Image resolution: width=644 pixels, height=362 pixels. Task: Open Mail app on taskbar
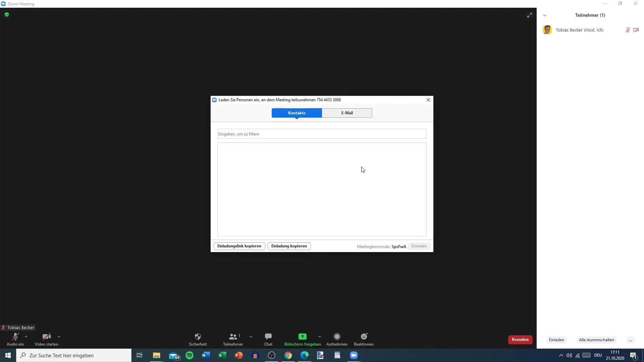(174, 355)
